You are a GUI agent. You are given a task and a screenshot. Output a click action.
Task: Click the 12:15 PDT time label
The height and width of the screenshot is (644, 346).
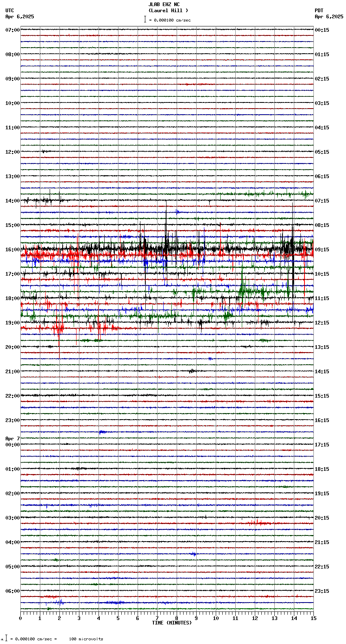(322, 323)
